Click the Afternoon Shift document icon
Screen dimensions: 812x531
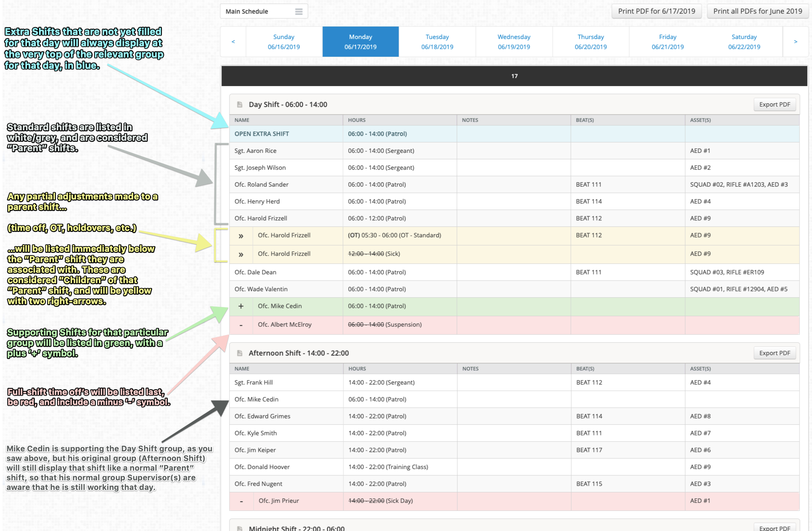[240, 353]
